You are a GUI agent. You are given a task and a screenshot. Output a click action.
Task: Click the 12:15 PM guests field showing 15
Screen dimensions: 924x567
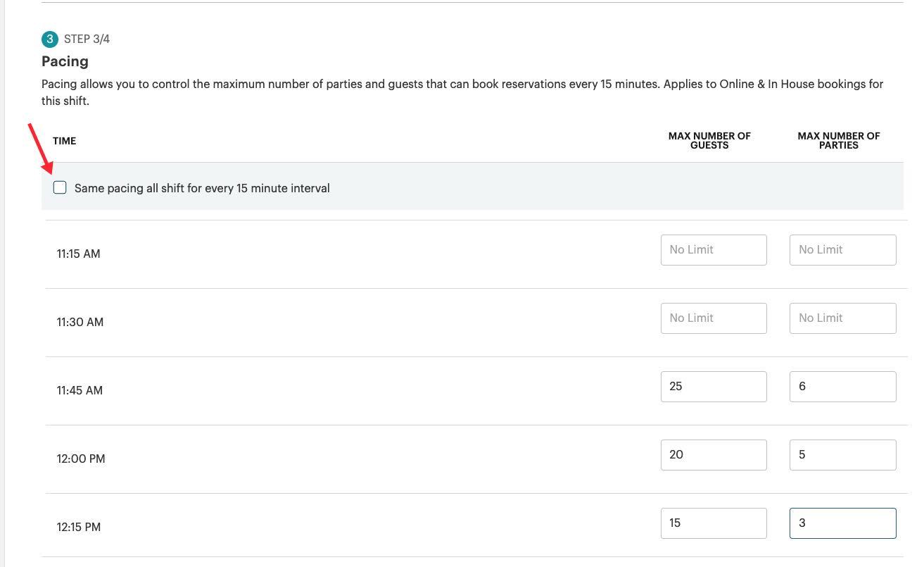click(x=713, y=523)
